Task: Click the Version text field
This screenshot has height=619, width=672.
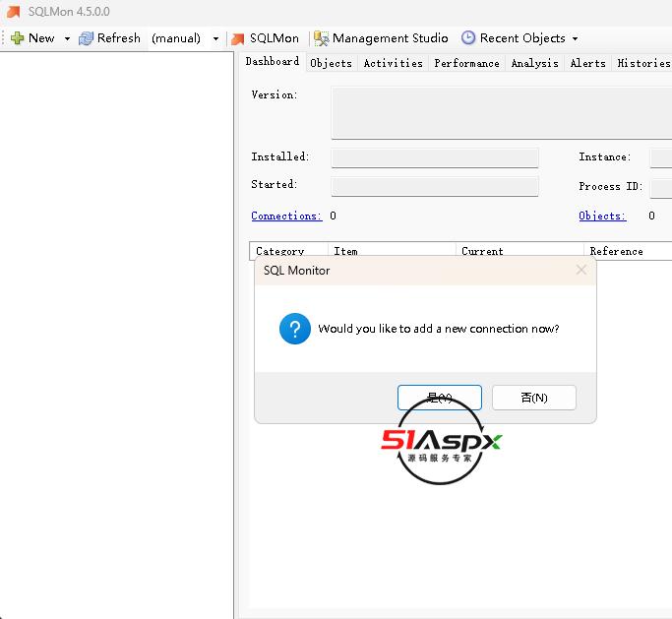Action: click(x=501, y=112)
